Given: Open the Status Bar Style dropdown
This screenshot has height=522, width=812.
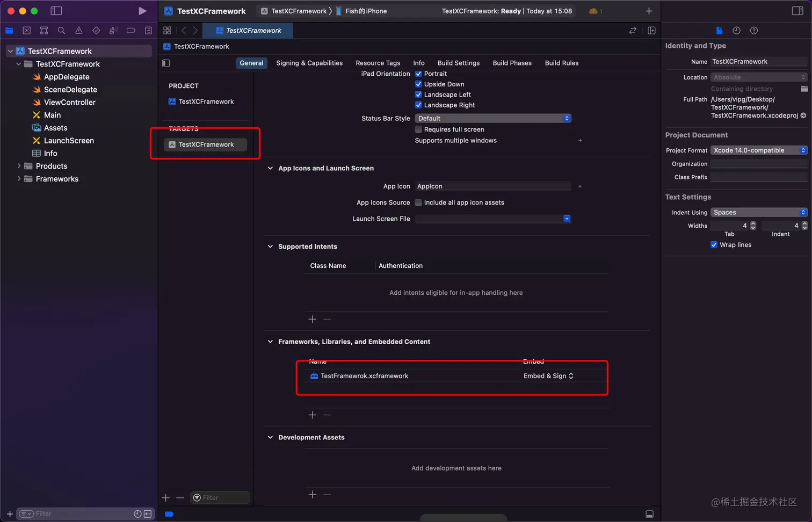Looking at the screenshot, I should coord(493,118).
